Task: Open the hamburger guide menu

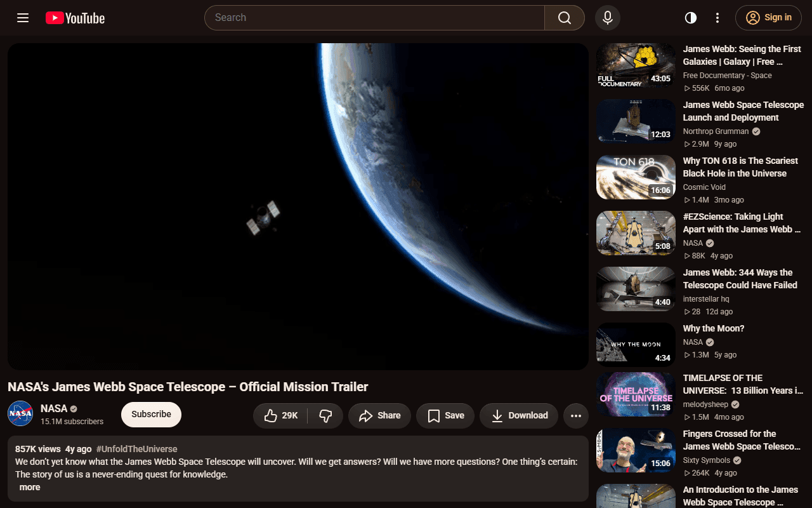Action: coord(23,18)
